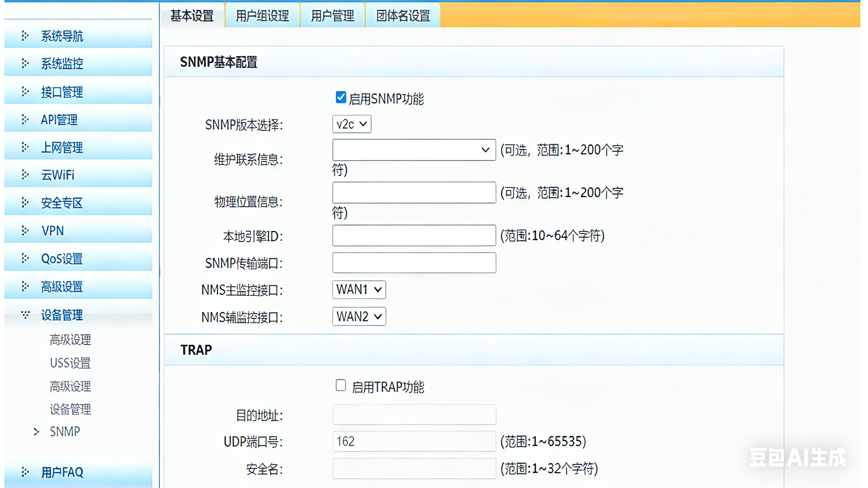Viewport: 868px width, 488px height.
Task: Click the arrow icon beside VPN
Action: point(24,230)
